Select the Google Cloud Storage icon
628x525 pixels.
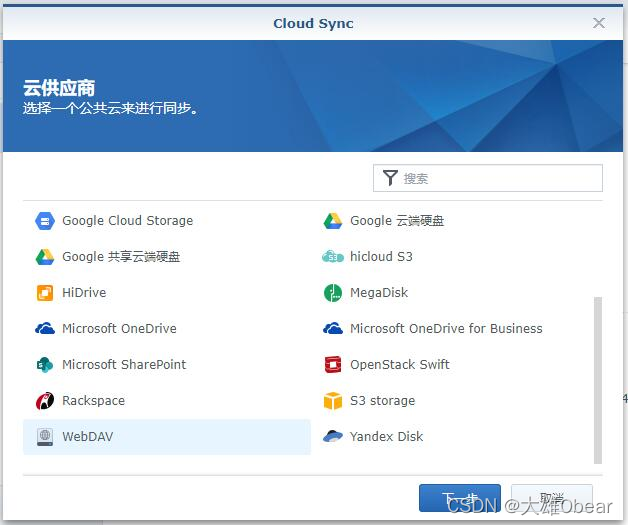point(45,221)
